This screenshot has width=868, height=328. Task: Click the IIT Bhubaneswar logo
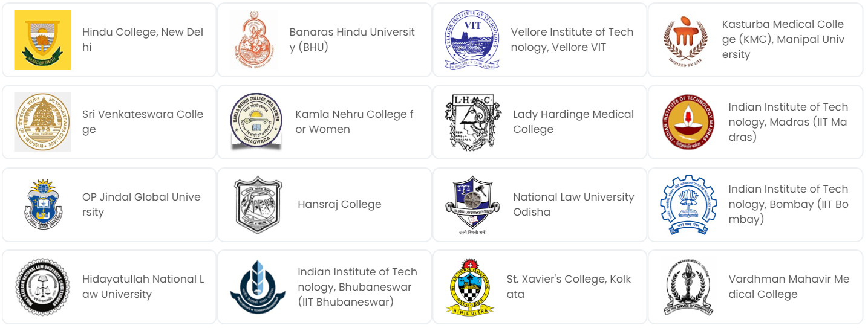pos(258,287)
